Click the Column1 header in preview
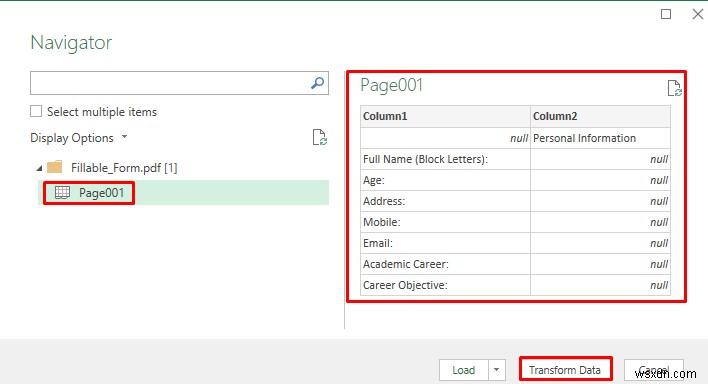 tap(445, 116)
